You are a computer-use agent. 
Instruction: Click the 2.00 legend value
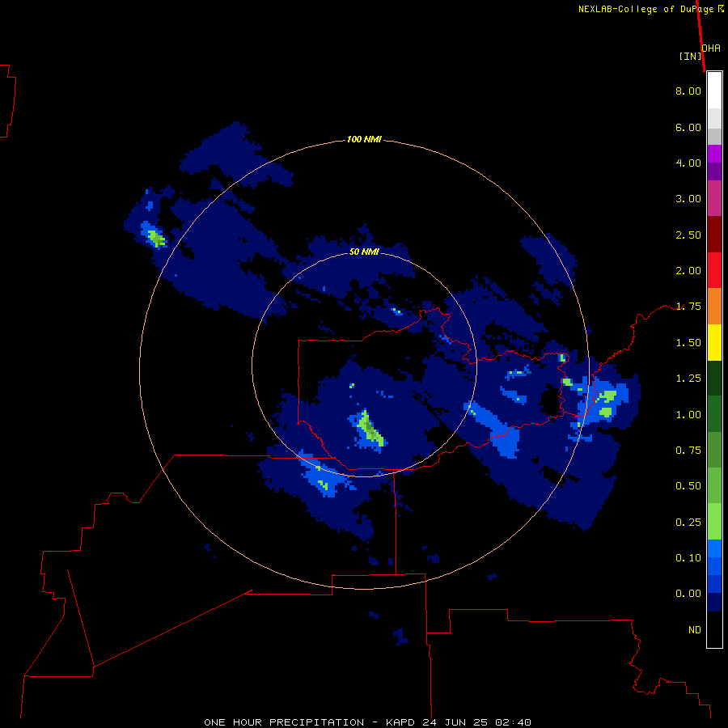[688, 271]
